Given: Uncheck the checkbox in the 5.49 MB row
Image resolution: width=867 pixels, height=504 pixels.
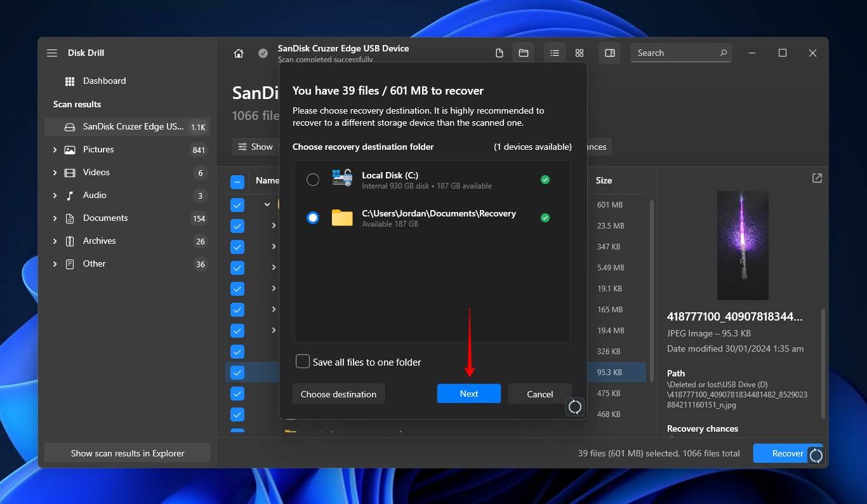Looking at the screenshot, I should [x=237, y=268].
